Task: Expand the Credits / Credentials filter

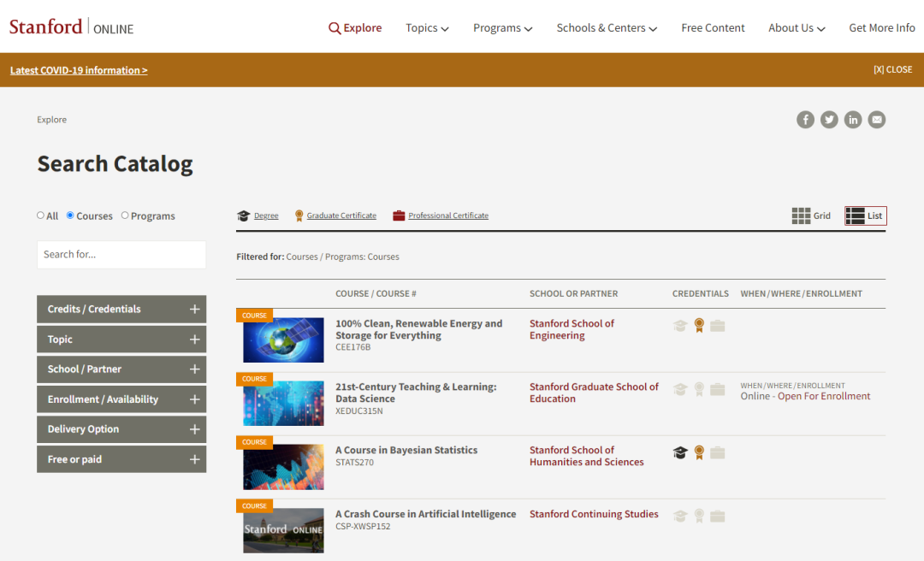Action: 121,309
